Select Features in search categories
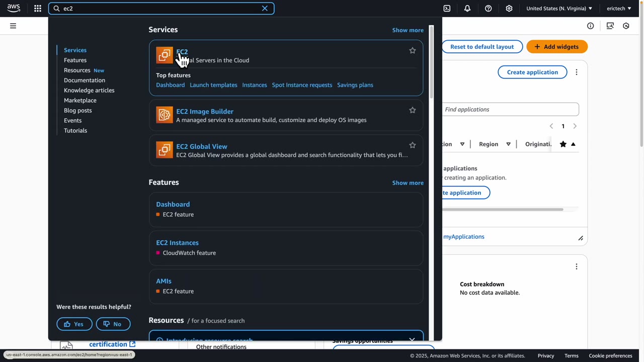The height and width of the screenshot is (362, 644). click(x=75, y=60)
